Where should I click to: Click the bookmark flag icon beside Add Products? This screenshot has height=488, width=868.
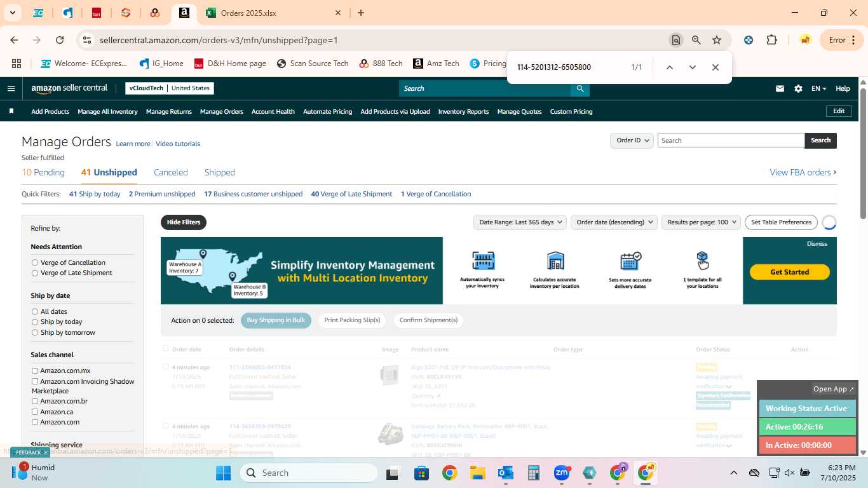11,111
